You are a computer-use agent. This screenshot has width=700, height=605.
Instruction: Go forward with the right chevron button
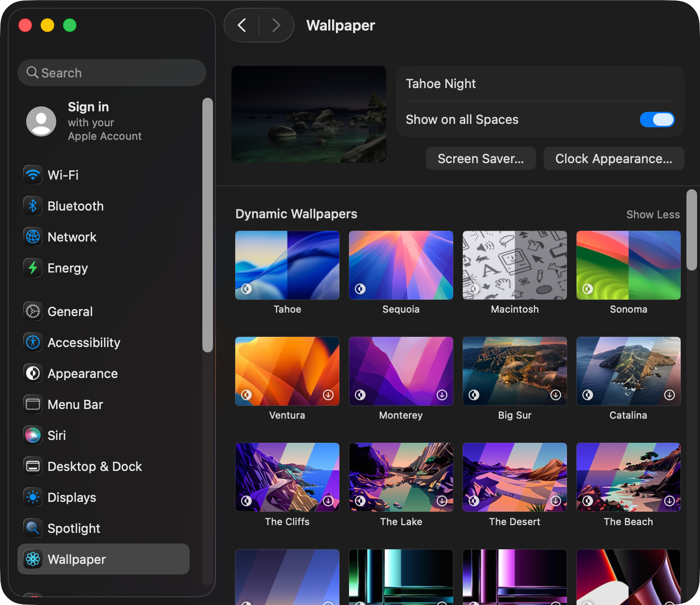(x=276, y=25)
